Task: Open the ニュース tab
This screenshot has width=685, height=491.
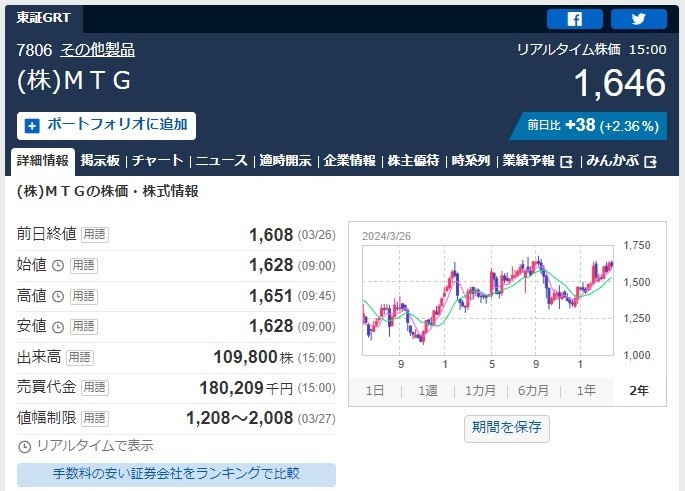Action: (x=221, y=161)
